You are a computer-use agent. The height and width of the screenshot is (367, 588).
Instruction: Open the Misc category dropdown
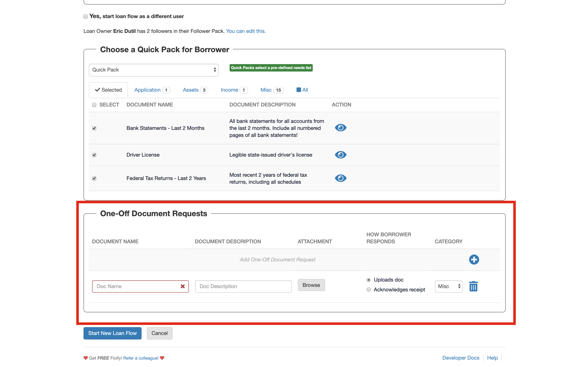[448, 286]
